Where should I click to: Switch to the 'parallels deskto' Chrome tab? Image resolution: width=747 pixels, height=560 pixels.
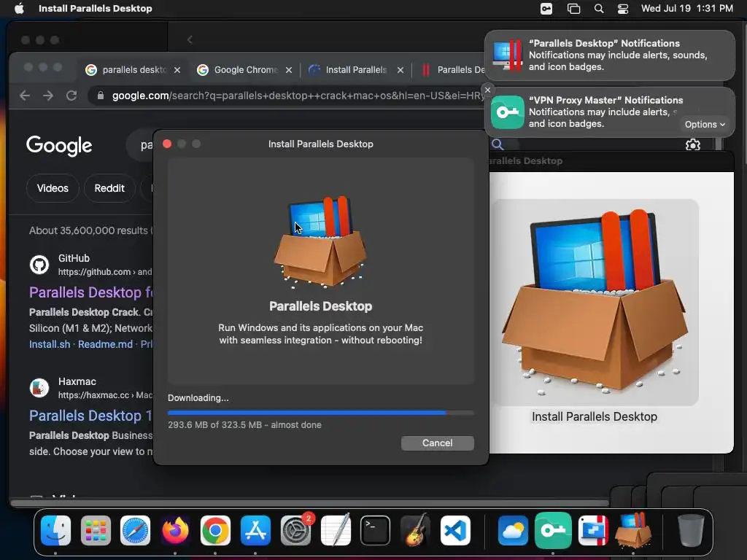pyautogui.click(x=133, y=70)
